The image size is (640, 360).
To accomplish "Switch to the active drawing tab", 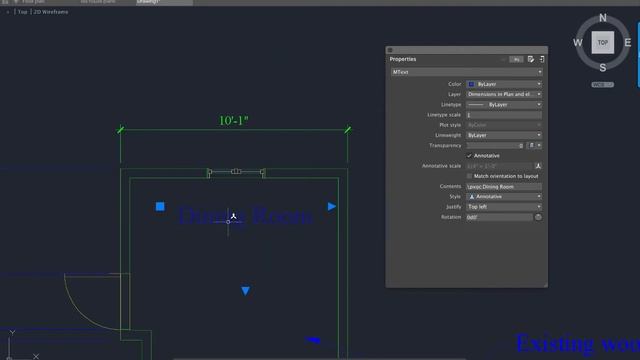I will coord(164,2).
